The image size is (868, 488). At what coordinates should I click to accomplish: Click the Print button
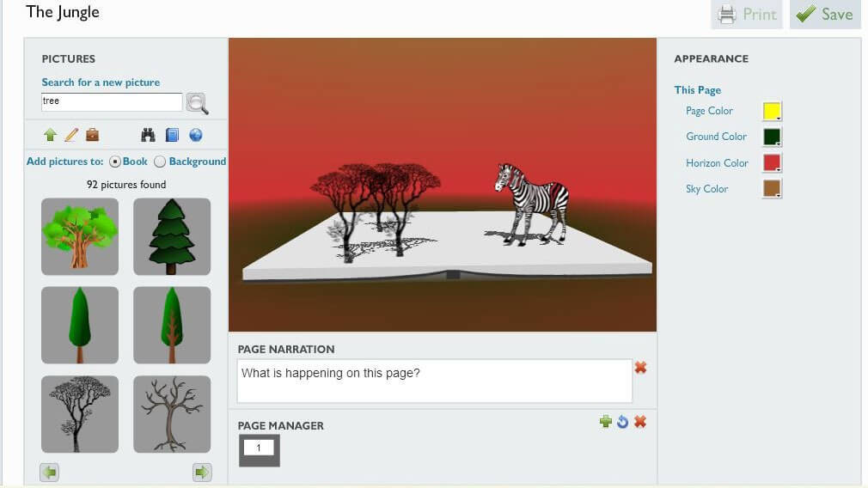[x=746, y=15]
